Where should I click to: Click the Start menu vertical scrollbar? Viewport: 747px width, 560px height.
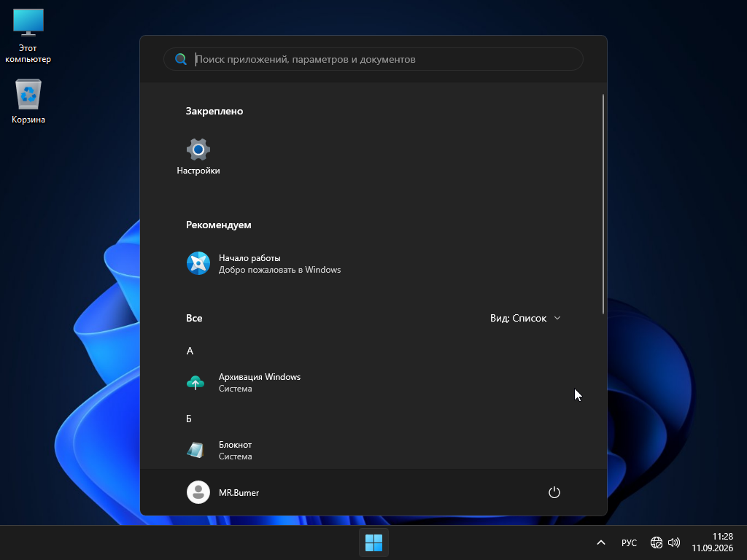click(603, 204)
